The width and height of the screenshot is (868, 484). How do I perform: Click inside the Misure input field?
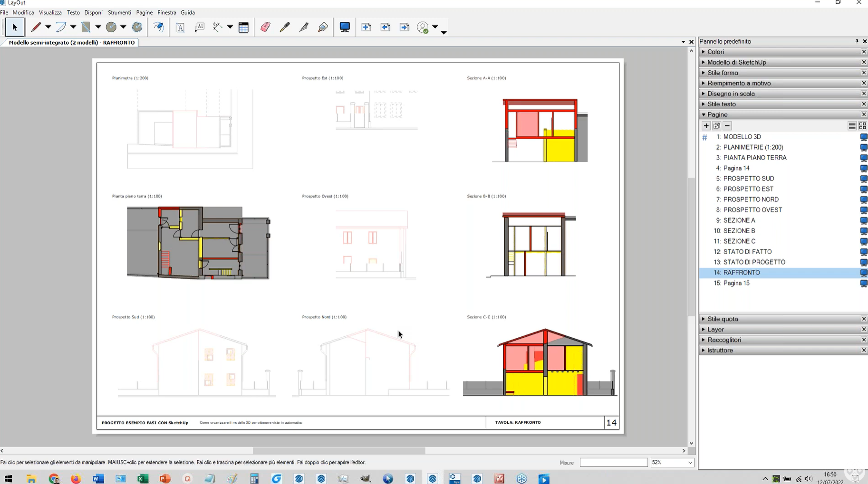[x=613, y=463]
